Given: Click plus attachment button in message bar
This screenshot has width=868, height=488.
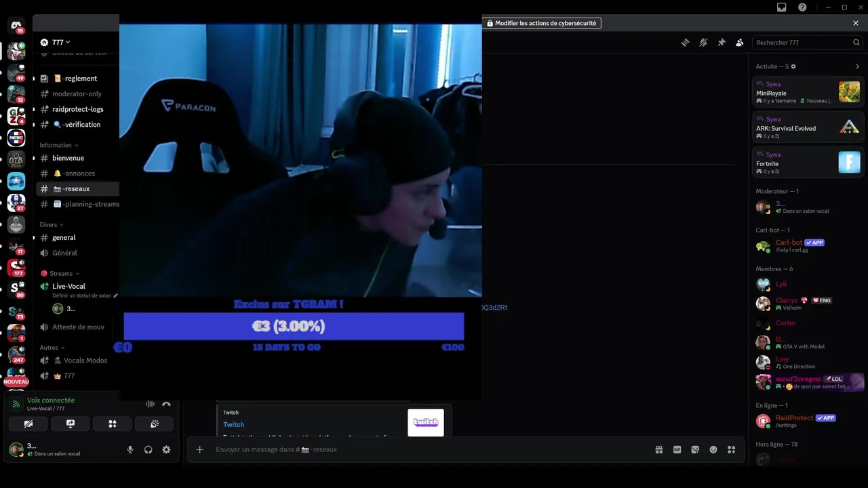Looking at the screenshot, I should tap(199, 449).
